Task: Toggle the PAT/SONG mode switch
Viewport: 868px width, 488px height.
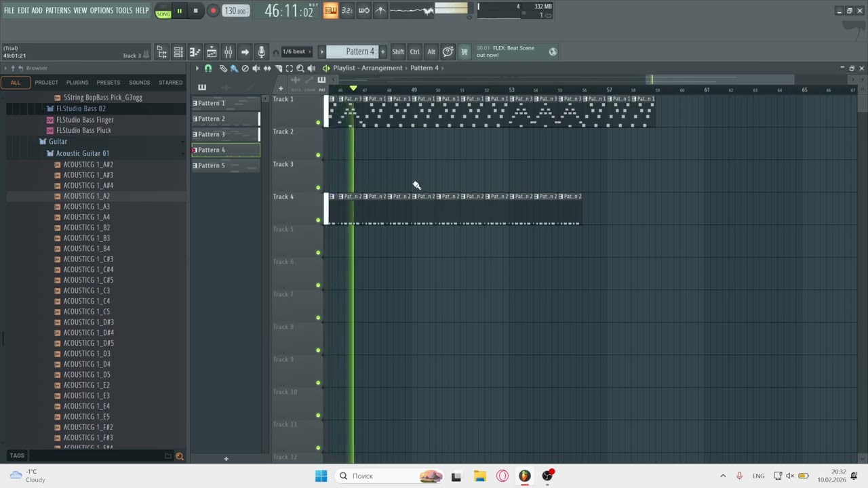Action: point(163,11)
